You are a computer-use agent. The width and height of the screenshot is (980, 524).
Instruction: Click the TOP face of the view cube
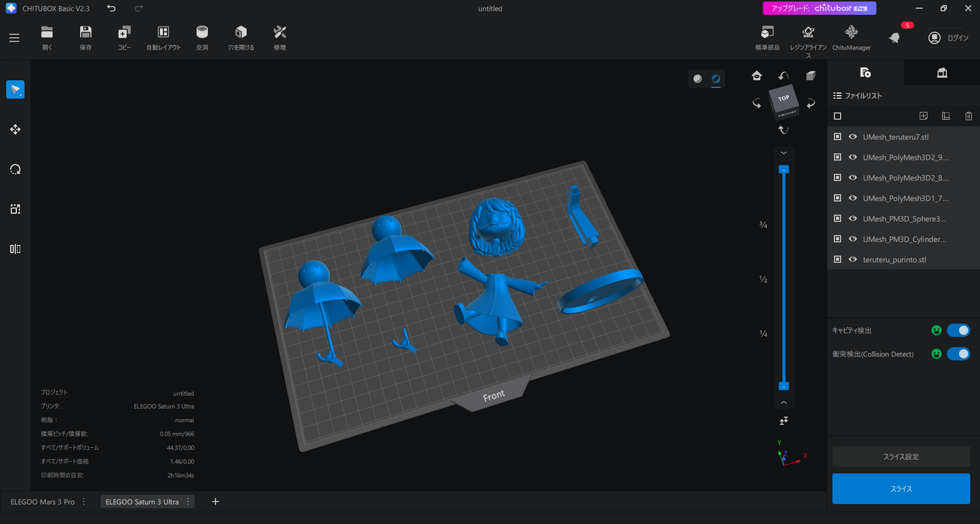(x=783, y=98)
